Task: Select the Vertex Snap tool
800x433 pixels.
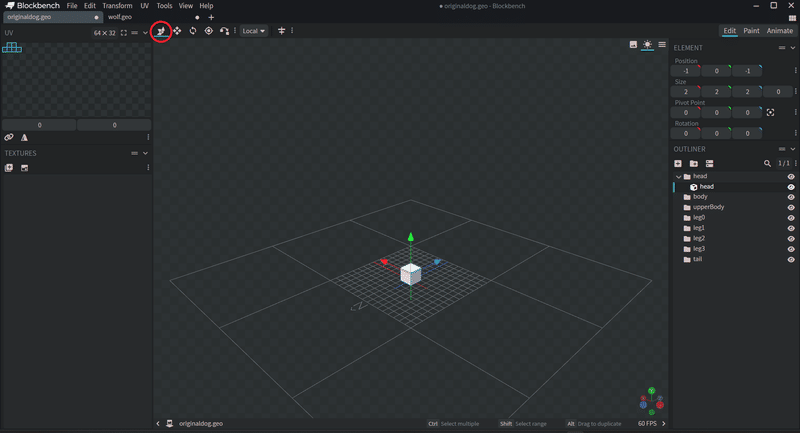Action: tap(224, 31)
